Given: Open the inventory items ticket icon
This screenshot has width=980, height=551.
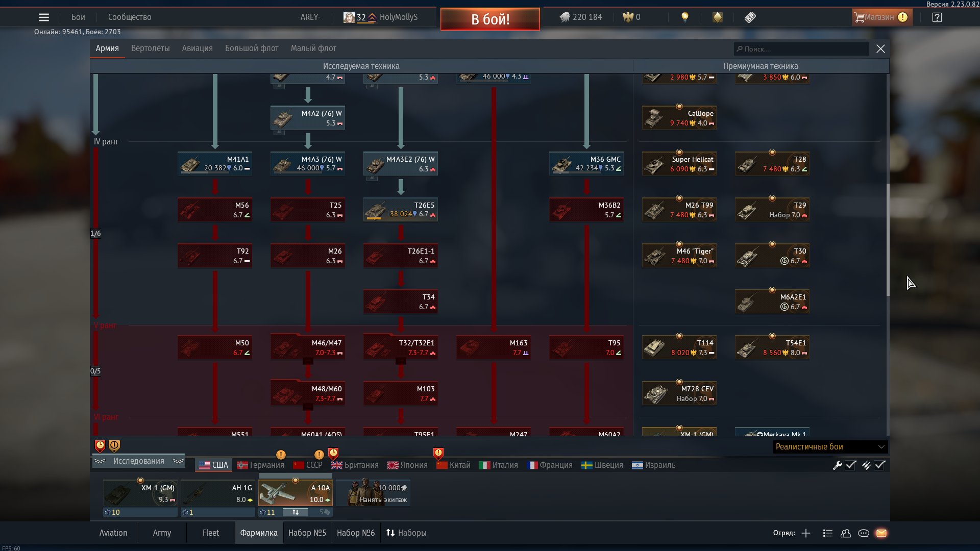Looking at the screenshot, I should tap(750, 17).
